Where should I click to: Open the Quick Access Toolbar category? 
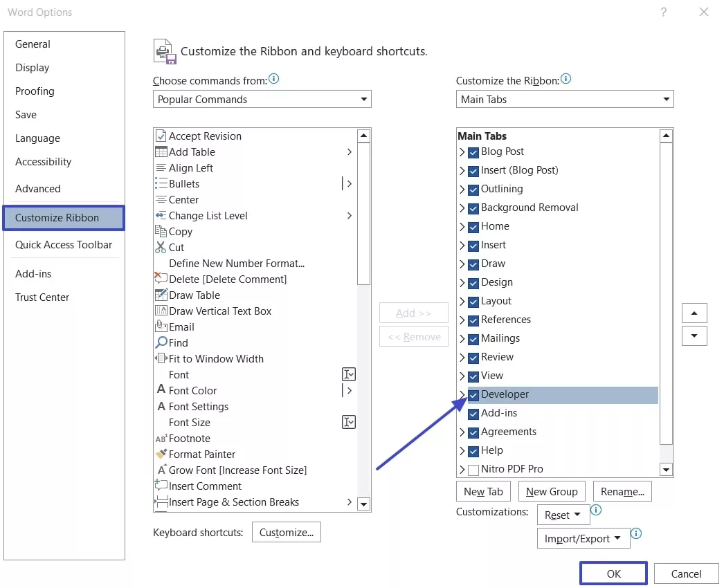64,245
